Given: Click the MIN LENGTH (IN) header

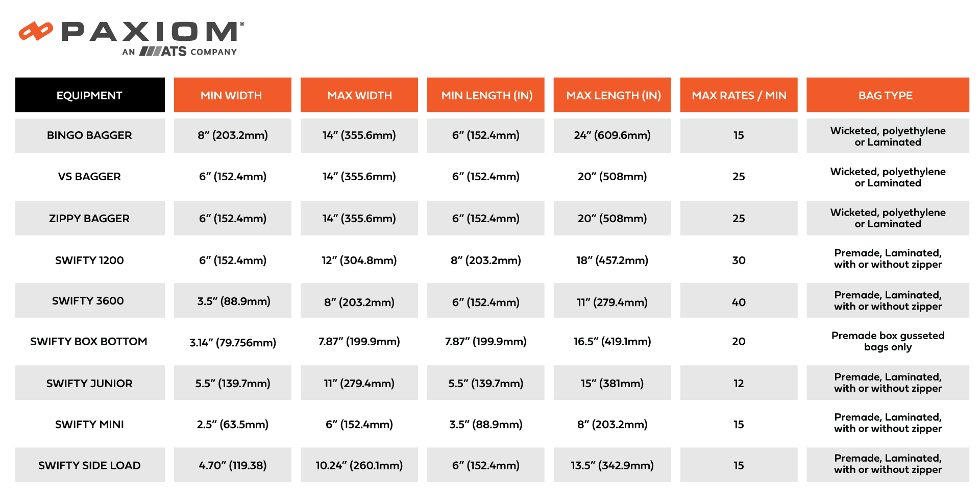Looking at the screenshot, I should pos(486,96).
